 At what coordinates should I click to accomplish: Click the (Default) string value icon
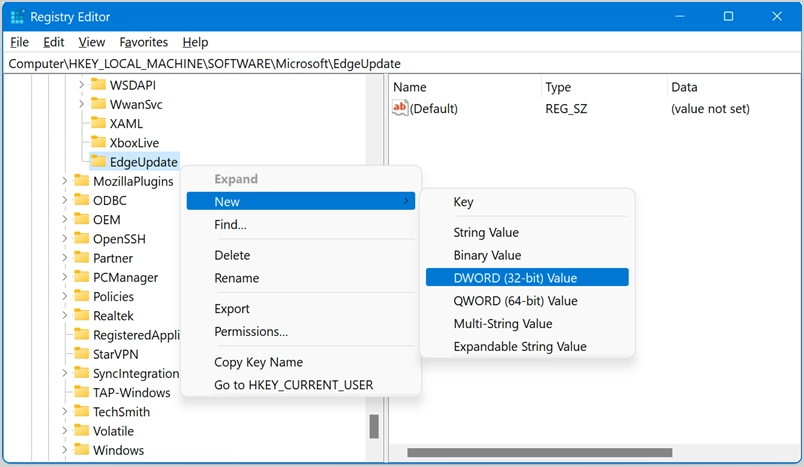pyautogui.click(x=400, y=108)
